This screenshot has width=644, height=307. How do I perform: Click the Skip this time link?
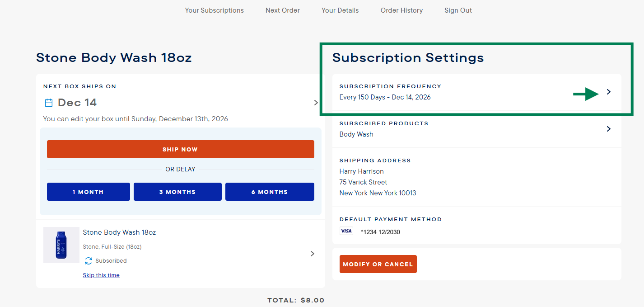101,275
